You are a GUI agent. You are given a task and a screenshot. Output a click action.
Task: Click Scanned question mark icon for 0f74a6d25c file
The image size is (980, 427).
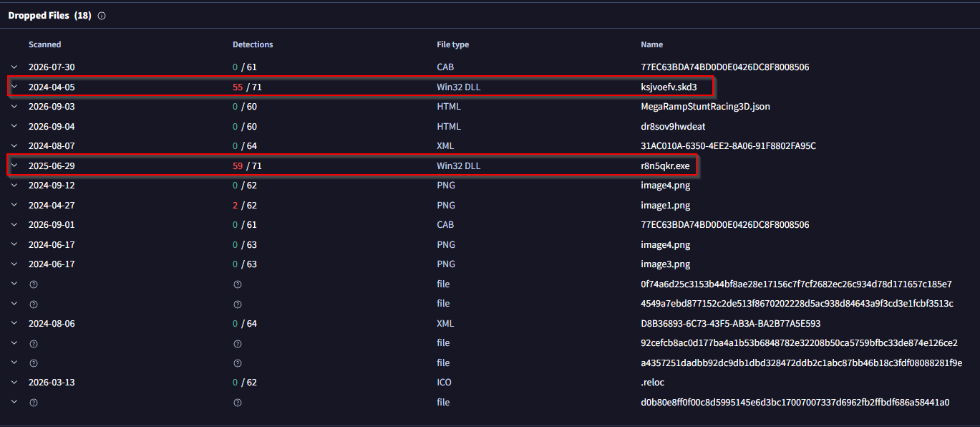pos(32,284)
